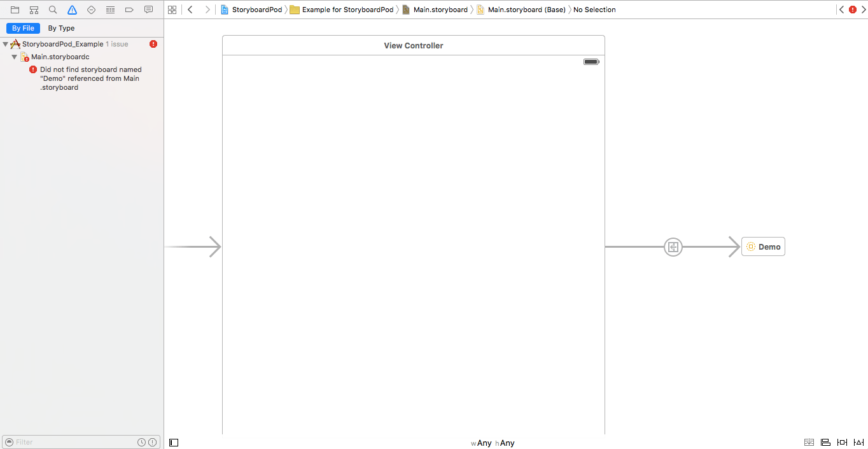Open the No Selection jump bar menu
This screenshot has width=868, height=449.
pos(594,10)
